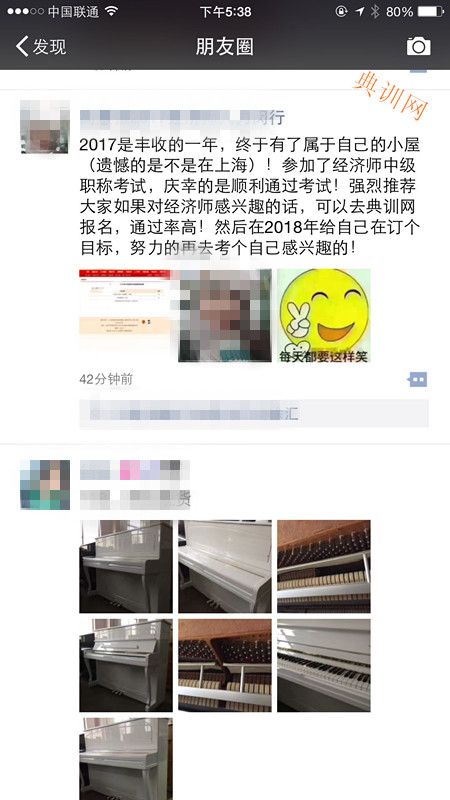Screen dimensions: 450x800
Task: Tap the blurred location link below 42分钟前
Action: pyautogui.click(x=254, y=413)
